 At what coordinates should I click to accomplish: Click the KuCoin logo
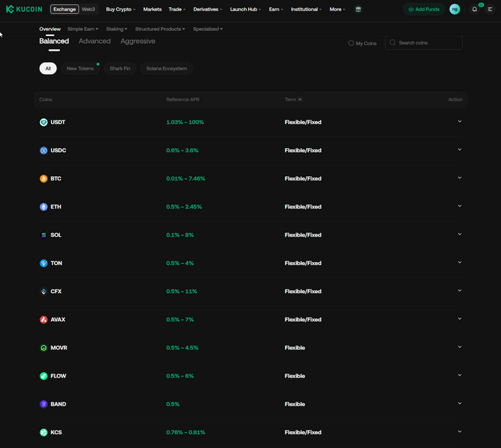pos(24,9)
